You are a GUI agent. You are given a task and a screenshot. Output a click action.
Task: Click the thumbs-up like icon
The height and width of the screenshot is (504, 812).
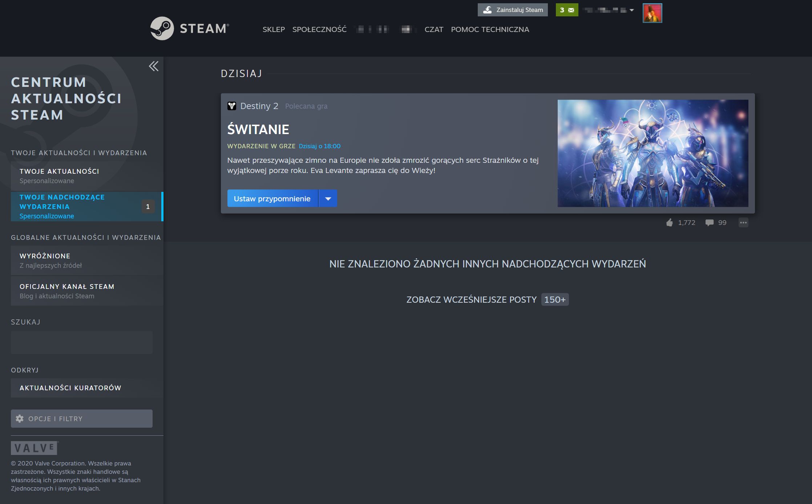[x=669, y=223]
